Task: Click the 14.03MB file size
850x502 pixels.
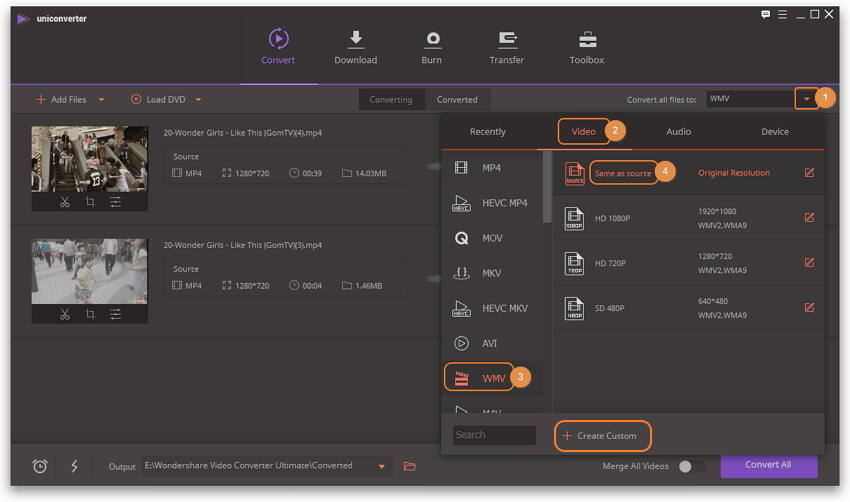Action: click(371, 173)
